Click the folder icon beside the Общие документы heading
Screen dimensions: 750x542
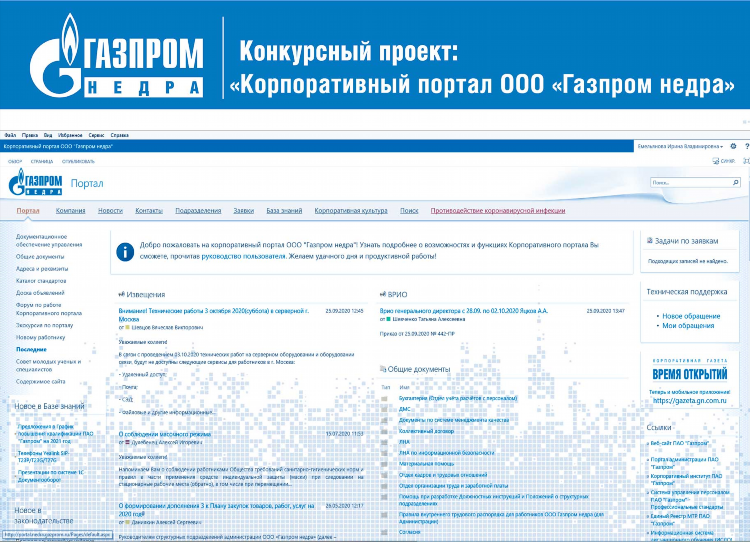click(383, 369)
